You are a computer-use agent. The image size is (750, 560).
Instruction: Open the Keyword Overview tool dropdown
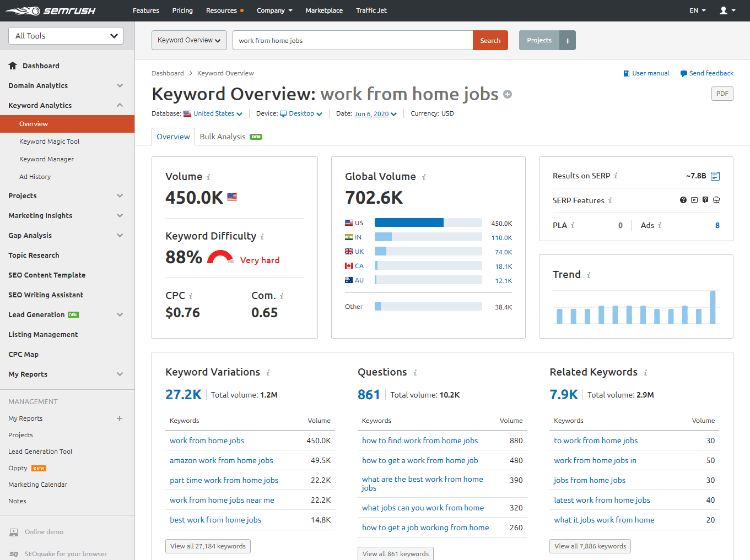click(189, 40)
